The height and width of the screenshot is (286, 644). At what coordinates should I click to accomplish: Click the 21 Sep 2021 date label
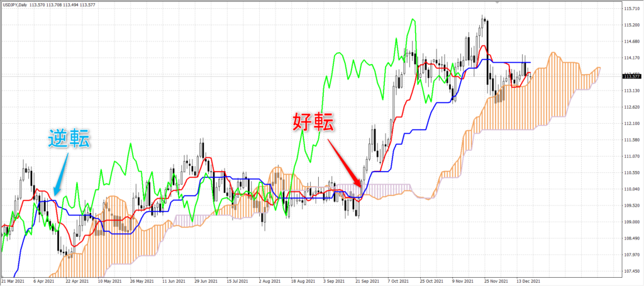coord(367,282)
